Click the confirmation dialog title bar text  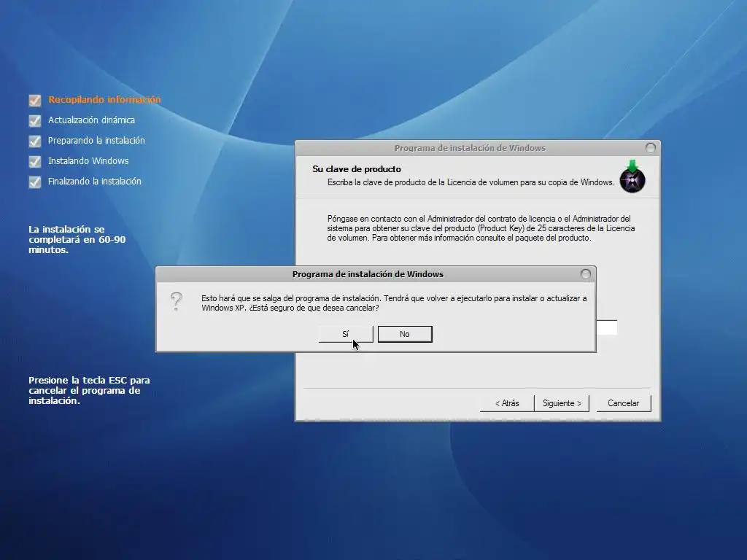coord(368,274)
